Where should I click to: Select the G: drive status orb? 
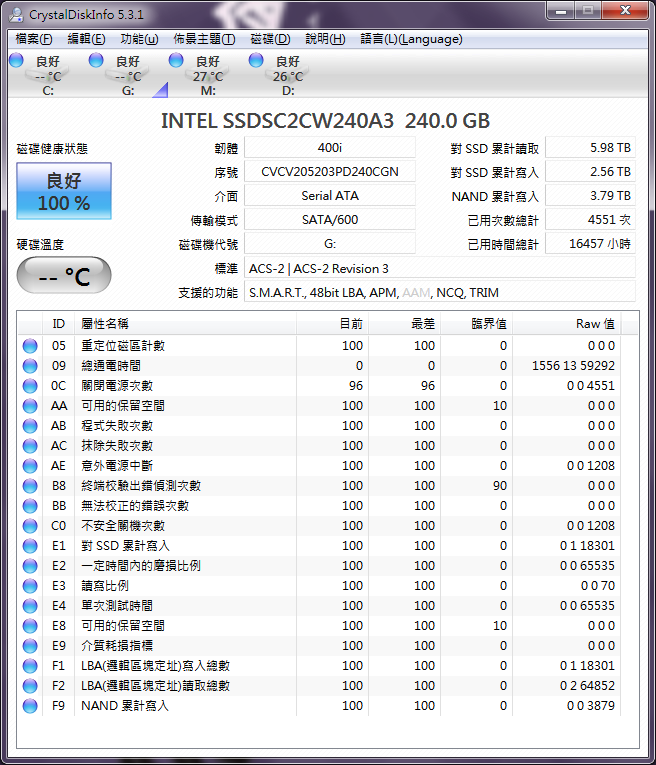tap(96, 60)
